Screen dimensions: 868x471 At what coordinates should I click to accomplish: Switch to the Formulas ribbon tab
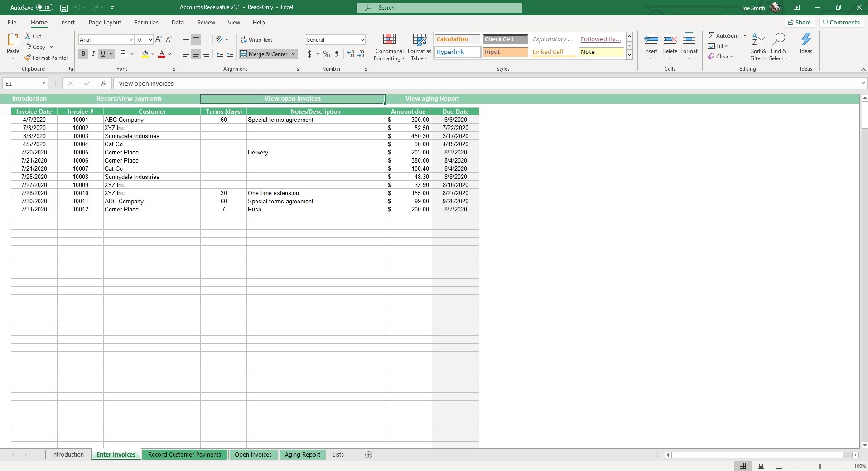click(146, 22)
